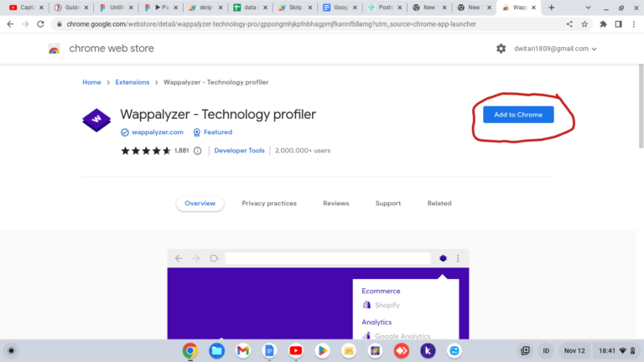Open the Chrome Web Store settings gear
This screenshot has height=362, width=644.
(501, 49)
